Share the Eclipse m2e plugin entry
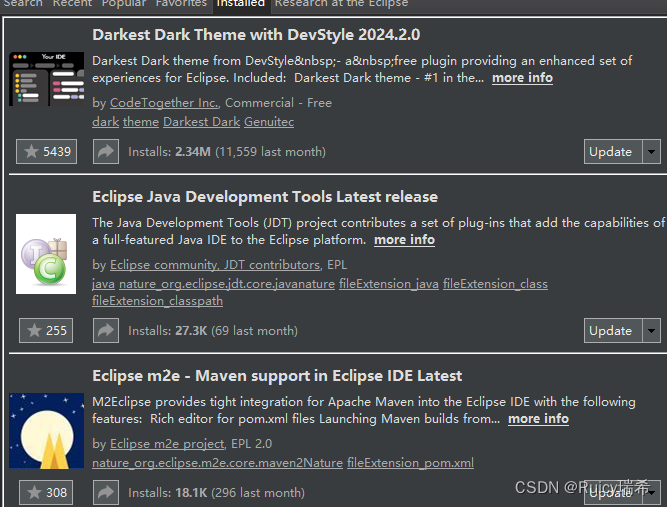The width and height of the screenshot is (667, 507). (106, 493)
